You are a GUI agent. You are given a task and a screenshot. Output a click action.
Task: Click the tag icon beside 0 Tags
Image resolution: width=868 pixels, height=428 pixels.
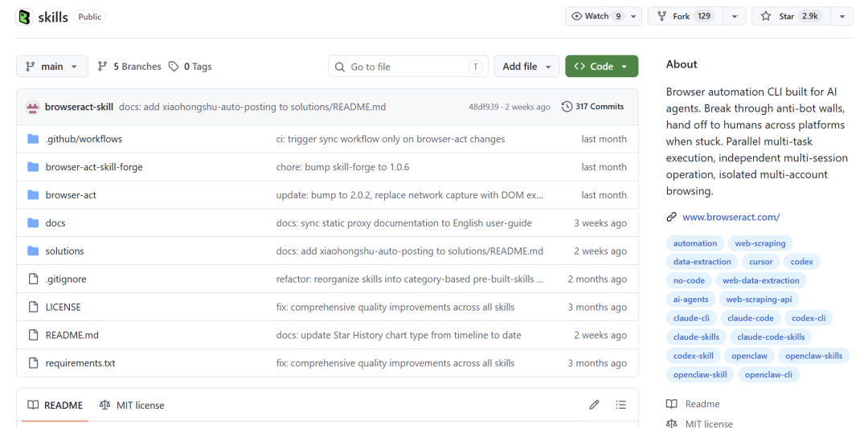click(x=174, y=67)
